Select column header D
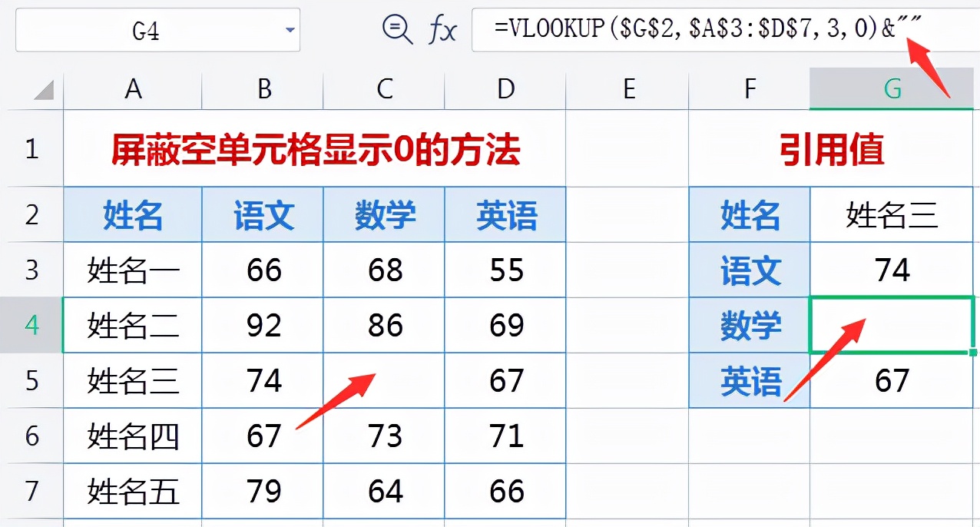 pyautogui.click(x=505, y=88)
